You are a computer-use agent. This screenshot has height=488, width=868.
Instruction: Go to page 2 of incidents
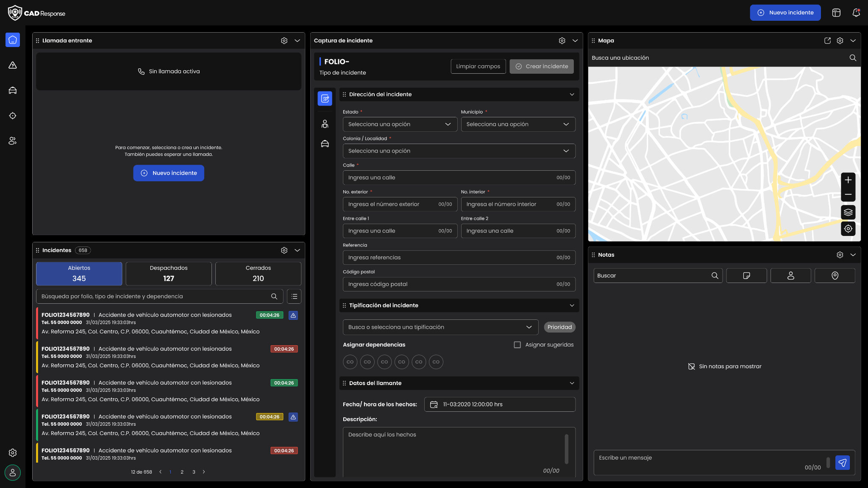(x=182, y=472)
